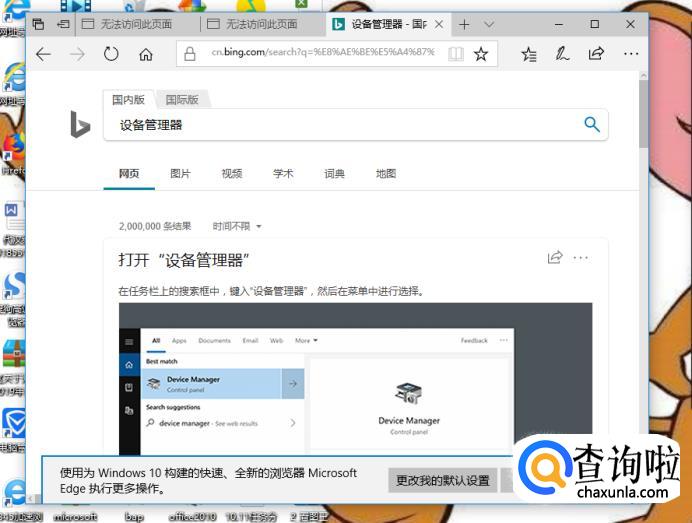Viewport: 692px width, 523px height.
Task: Select the 网页 results tab
Action: click(129, 174)
